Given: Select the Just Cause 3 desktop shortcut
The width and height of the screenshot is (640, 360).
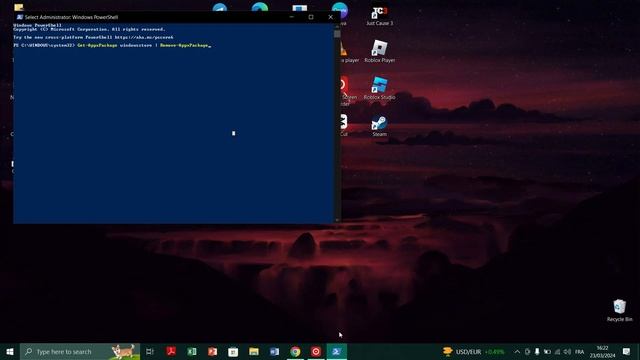Looking at the screenshot, I should point(380,16).
